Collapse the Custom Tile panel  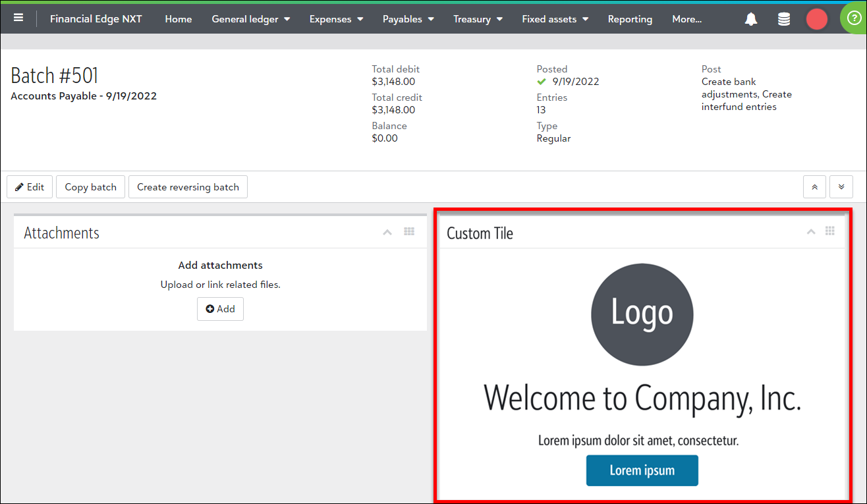click(x=811, y=231)
